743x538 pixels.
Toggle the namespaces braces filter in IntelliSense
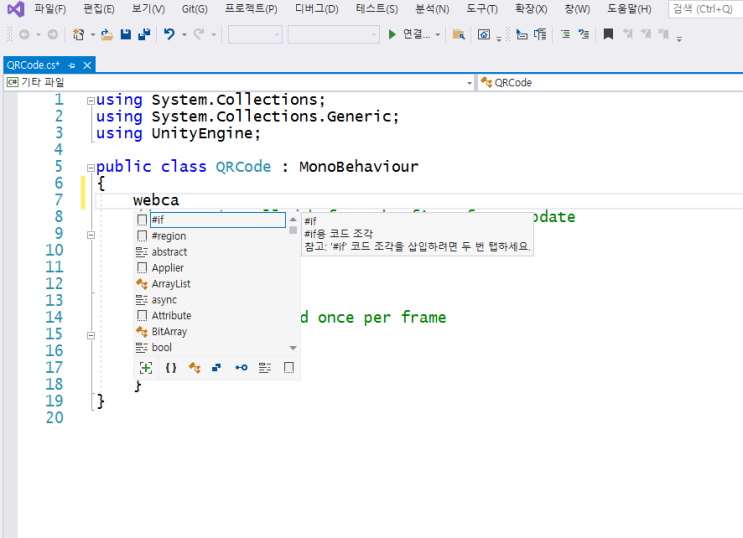171,368
